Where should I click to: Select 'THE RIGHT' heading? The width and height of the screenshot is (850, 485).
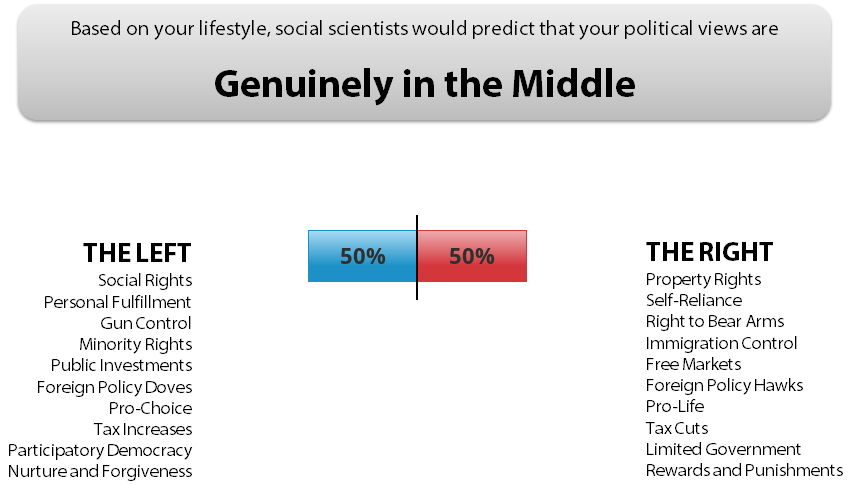[x=709, y=252]
